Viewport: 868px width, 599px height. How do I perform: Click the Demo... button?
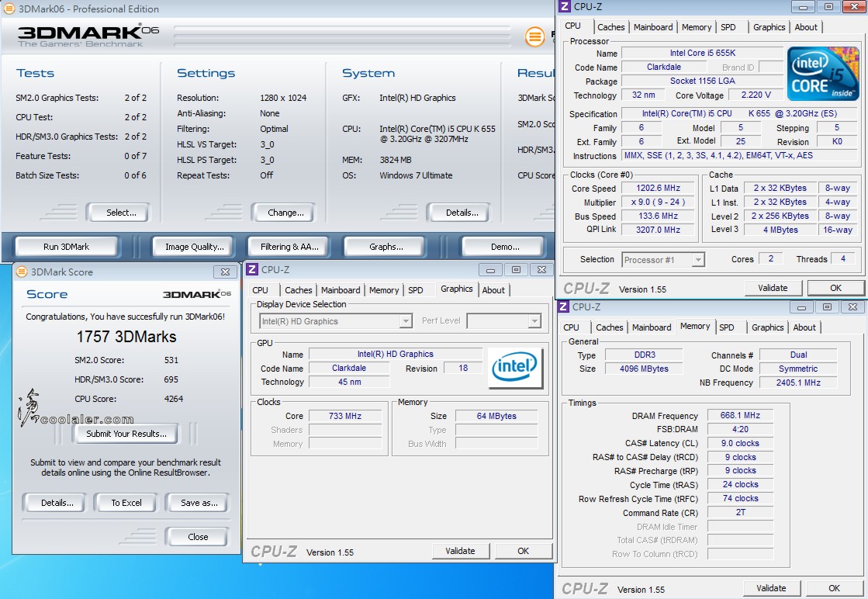coord(503,247)
